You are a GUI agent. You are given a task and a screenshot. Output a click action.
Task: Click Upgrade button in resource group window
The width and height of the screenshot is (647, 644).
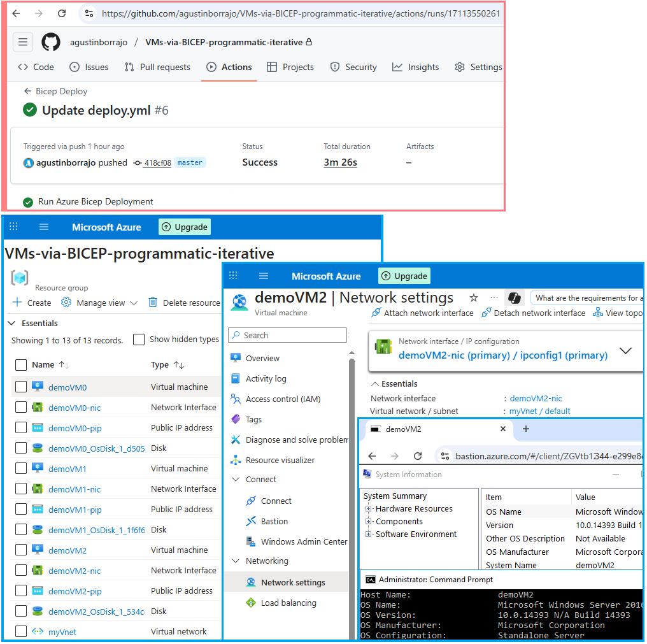185,227
